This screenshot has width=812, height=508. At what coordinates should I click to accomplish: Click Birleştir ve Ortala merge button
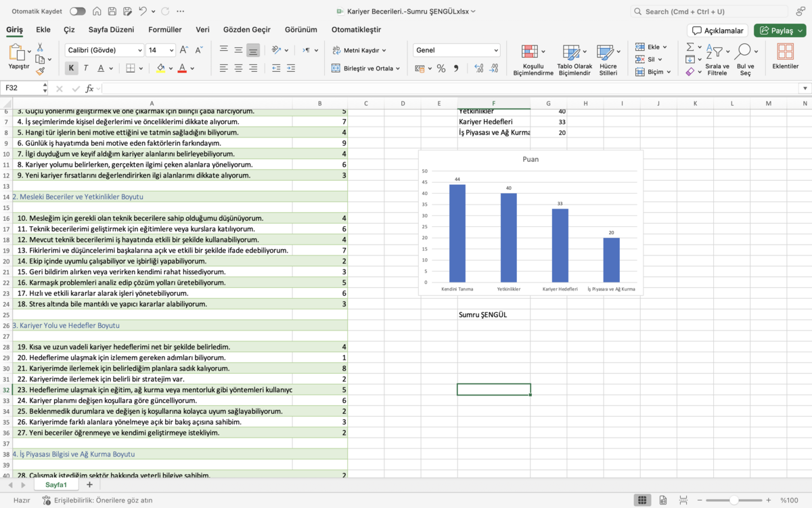[x=365, y=68]
